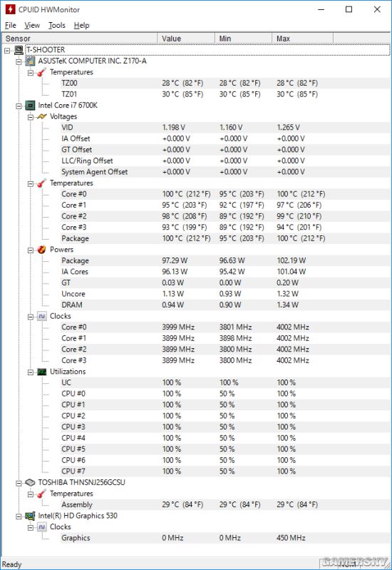This screenshot has width=392, height=570.
Task: Click the Voltages lightning icon
Action: [42, 117]
